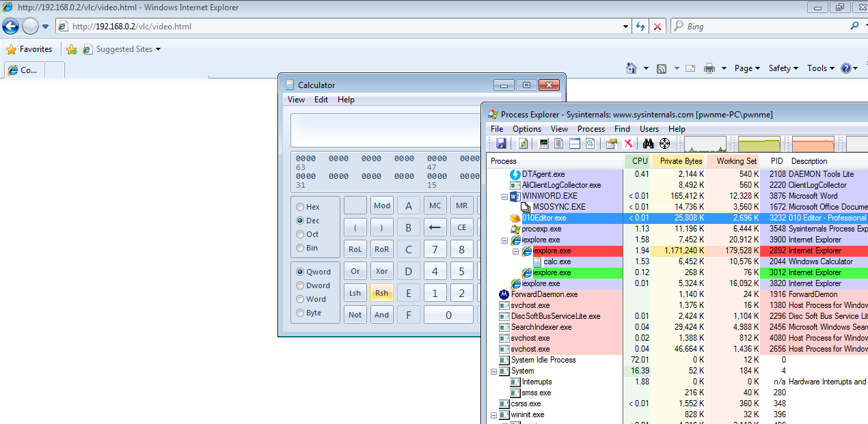Click the DLL/handle view icon in Process Explorer toolbar
The width and height of the screenshot is (868, 424).
[x=590, y=143]
